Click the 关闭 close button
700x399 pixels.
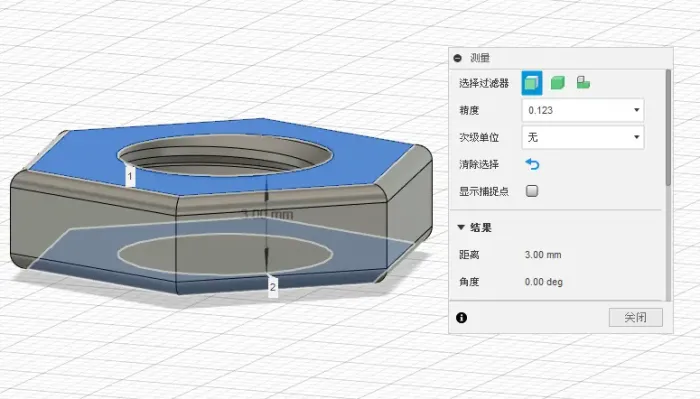pos(636,317)
